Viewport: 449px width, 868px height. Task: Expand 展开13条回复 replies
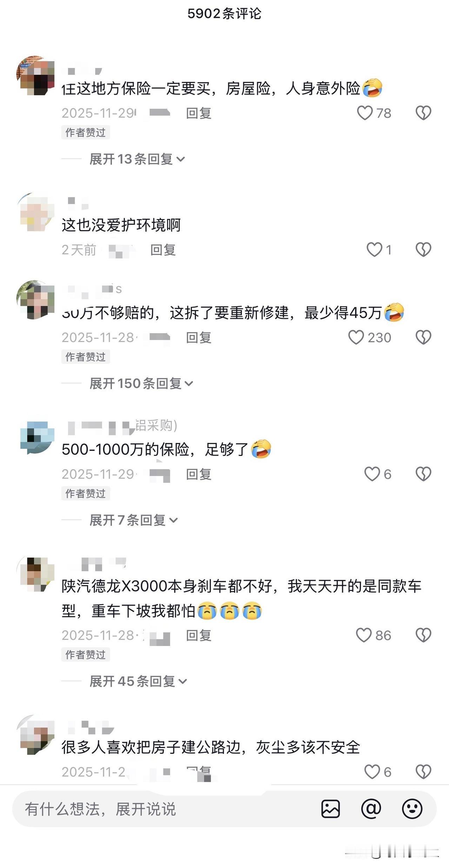tap(137, 159)
